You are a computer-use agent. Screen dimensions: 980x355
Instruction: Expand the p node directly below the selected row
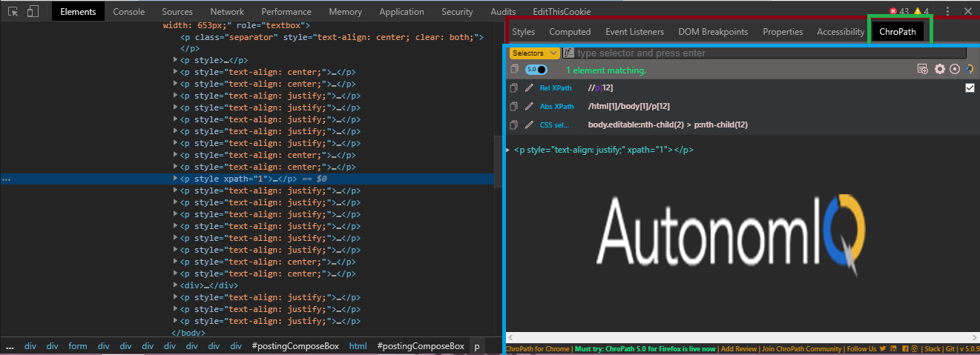(176, 190)
